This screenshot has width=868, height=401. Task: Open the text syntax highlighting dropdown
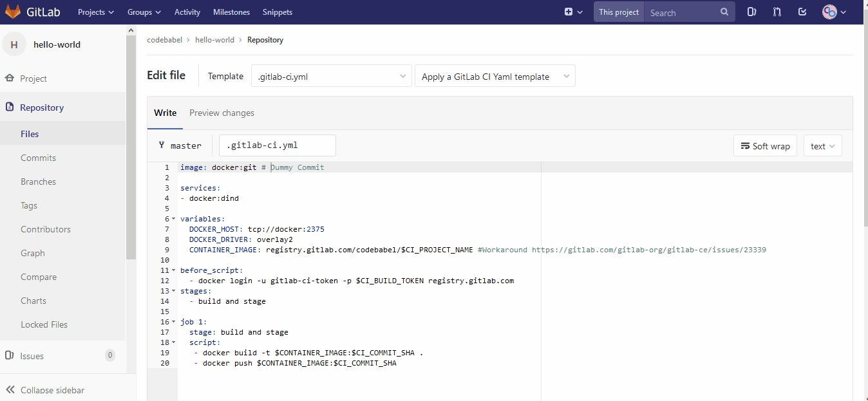tap(822, 145)
